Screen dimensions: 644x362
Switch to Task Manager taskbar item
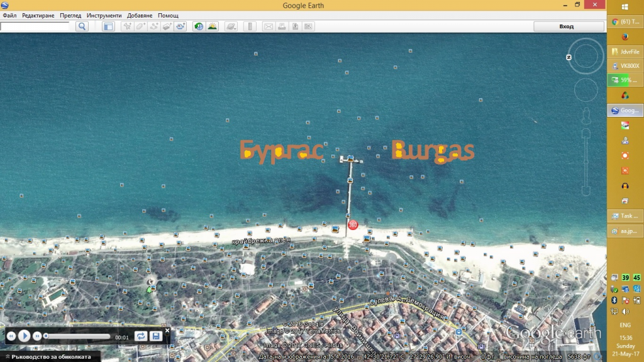pos(625,216)
